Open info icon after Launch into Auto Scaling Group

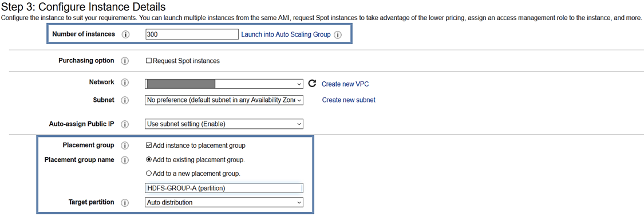click(338, 35)
